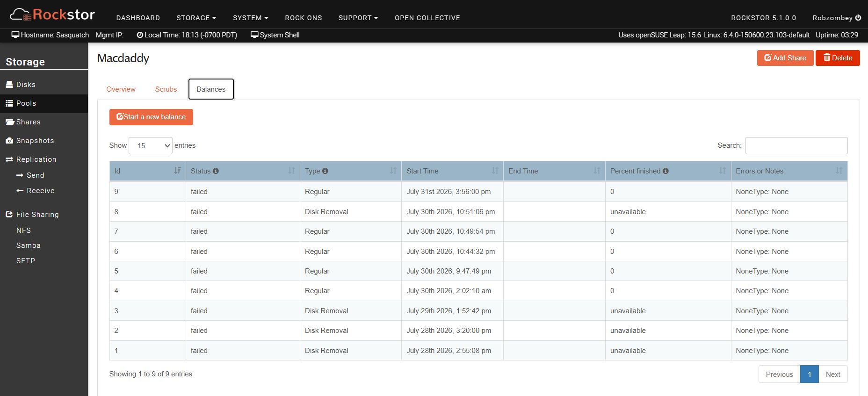Click the Macdaddy pool title
The height and width of the screenshot is (396, 868).
[123, 58]
